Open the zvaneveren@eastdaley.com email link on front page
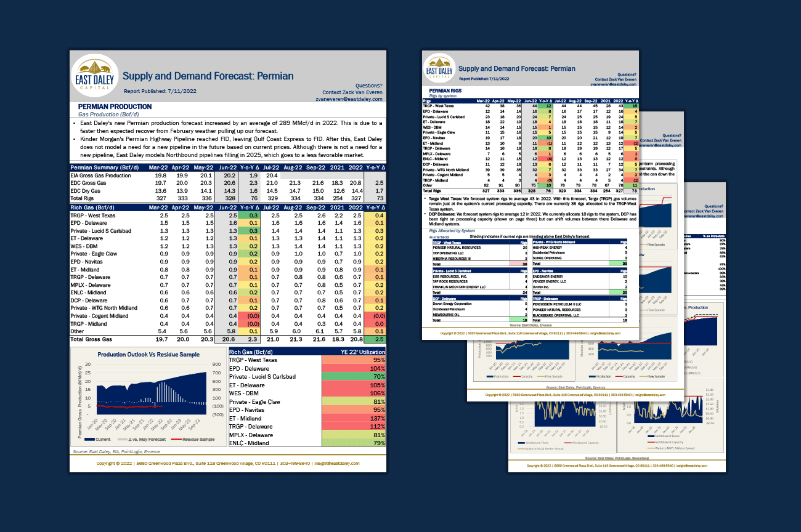801x532 pixels. click(x=349, y=99)
